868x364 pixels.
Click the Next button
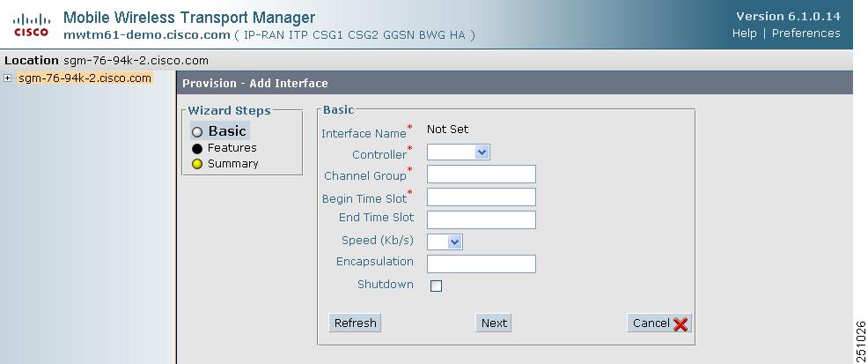tap(494, 323)
